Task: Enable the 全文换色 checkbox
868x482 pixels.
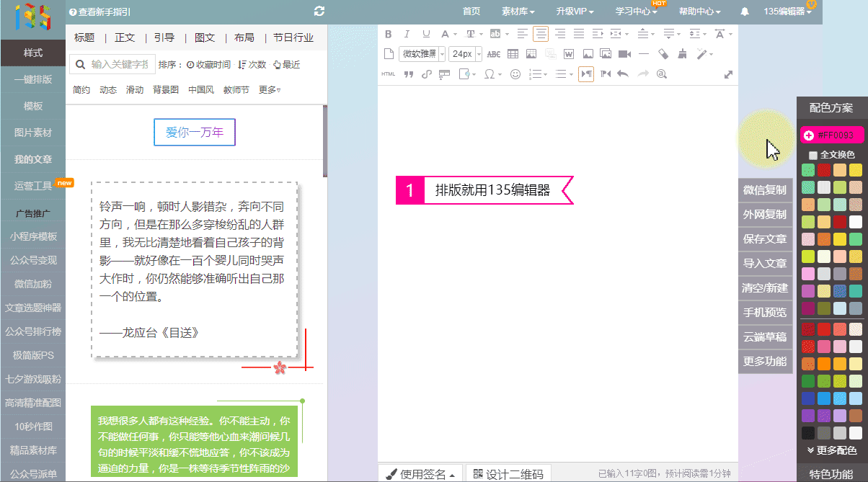Action: click(813, 155)
